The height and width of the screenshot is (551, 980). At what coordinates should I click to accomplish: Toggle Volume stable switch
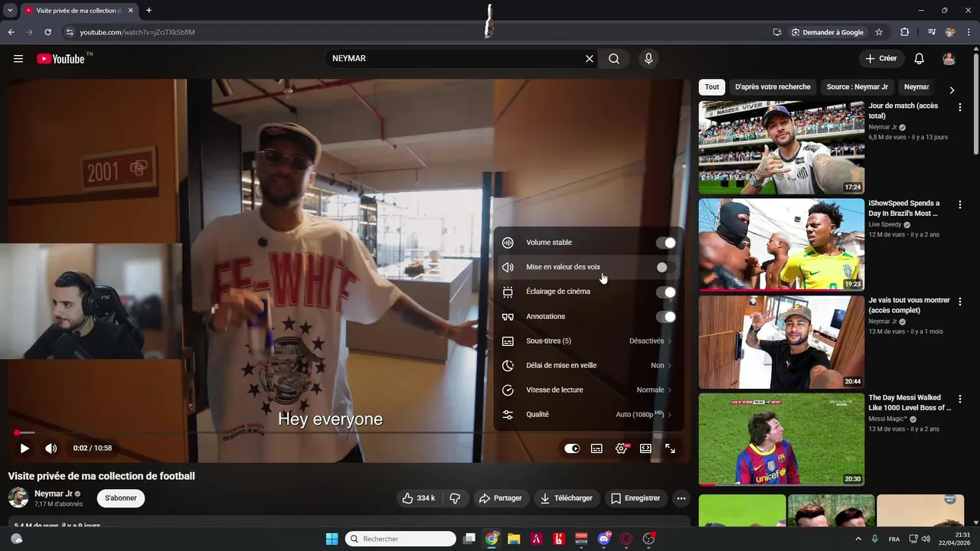point(666,243)
